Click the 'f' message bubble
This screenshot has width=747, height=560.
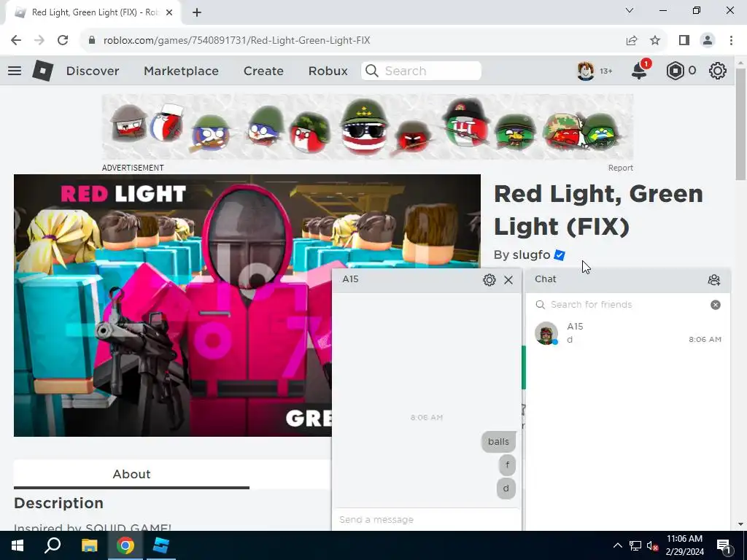[508, 464]
